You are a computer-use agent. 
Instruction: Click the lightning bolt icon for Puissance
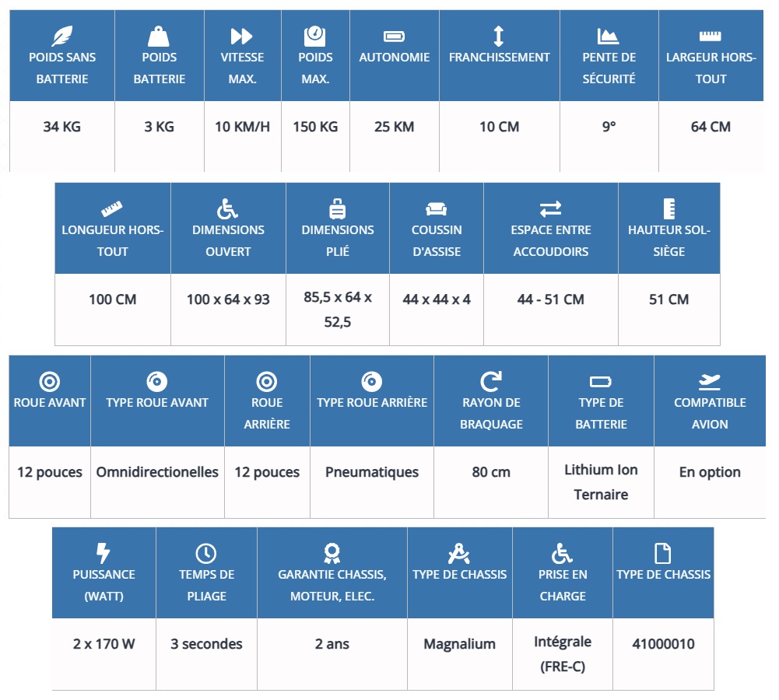[x=104, y=553]
